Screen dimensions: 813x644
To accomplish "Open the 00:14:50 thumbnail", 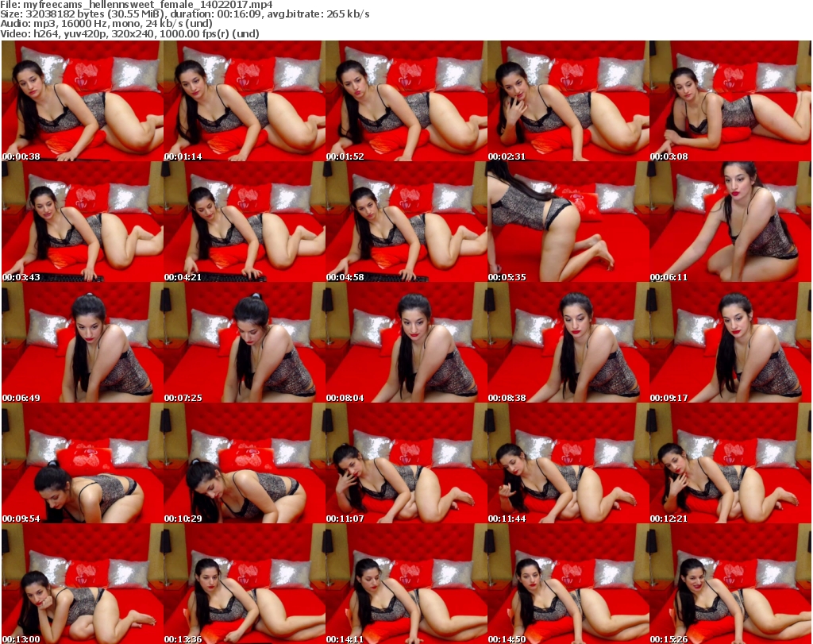I will coord(568,584).
